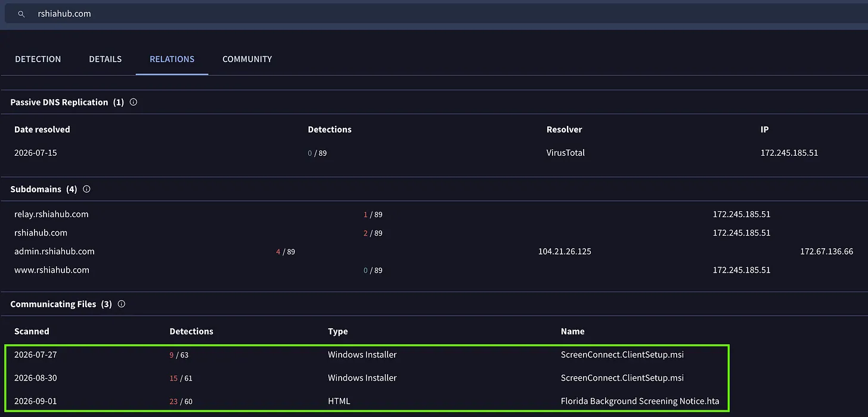Open Communicating Files info icon

122,304
